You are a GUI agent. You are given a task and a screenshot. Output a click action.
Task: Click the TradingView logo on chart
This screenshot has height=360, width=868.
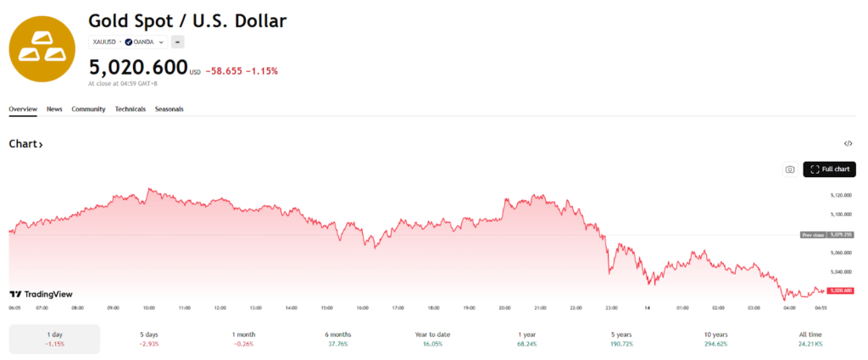(x=41, y=294)
